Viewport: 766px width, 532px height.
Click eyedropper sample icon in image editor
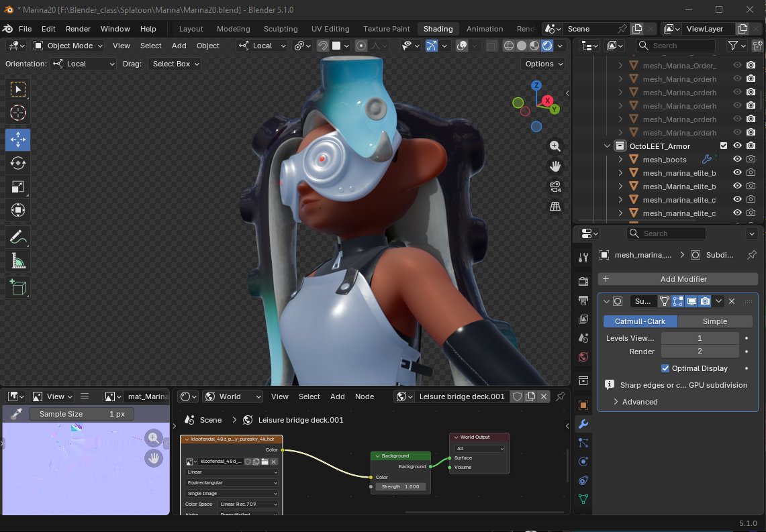click(x=16, y=414)
